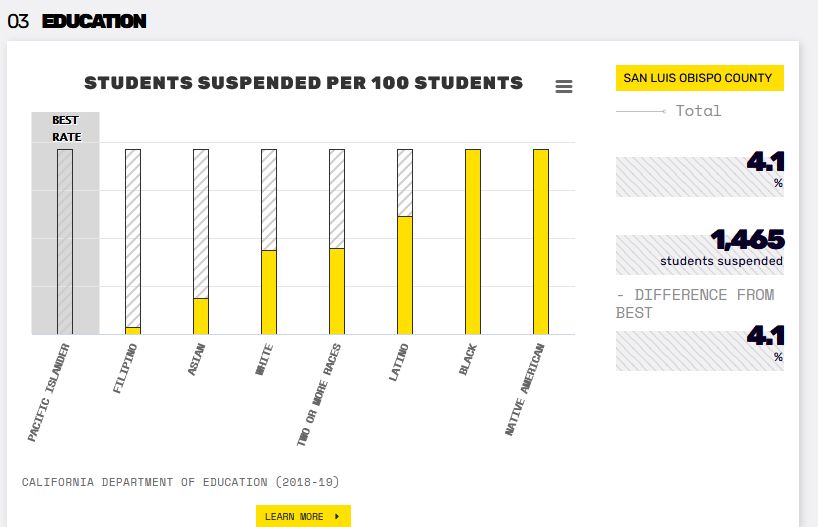
Task: Click the Learn More button
Action: (303, 516)
